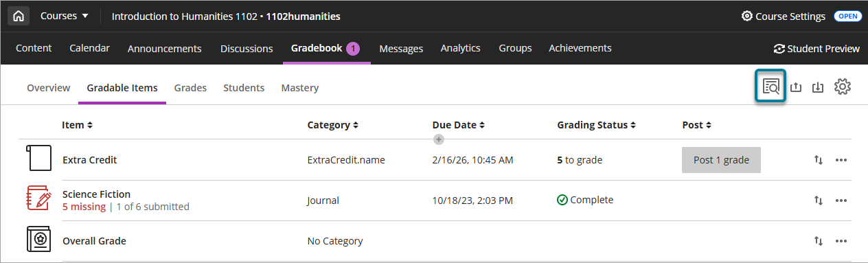Sort by Post column
This screenshot has height=263, width=868.
697,125
